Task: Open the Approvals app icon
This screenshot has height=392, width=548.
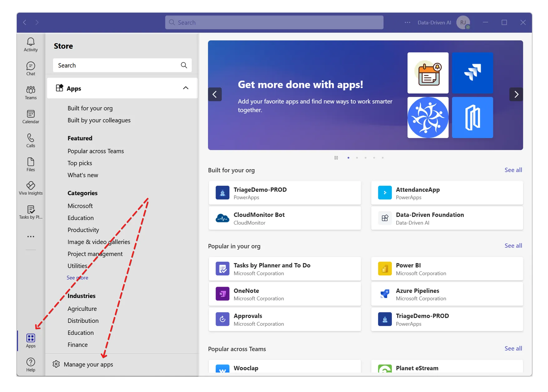Action: pos(223,319)
